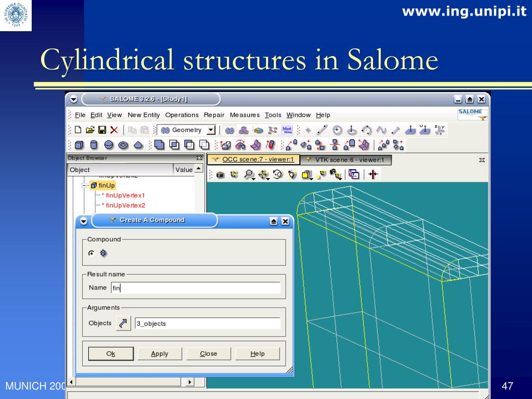532x399 pixels.
Task: Click the circle creation icon
Action: 337,130
